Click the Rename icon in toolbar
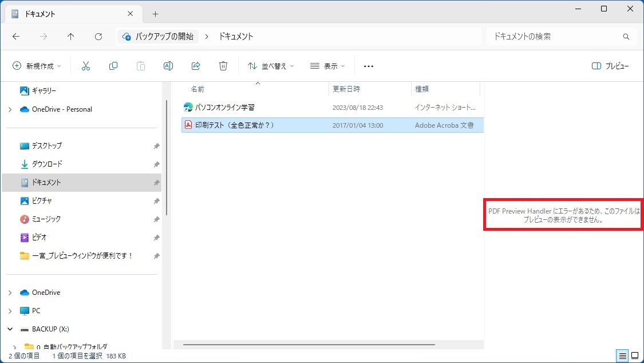Screen dimensions: 644x363 pyautogui.click(x=168, y=66)
